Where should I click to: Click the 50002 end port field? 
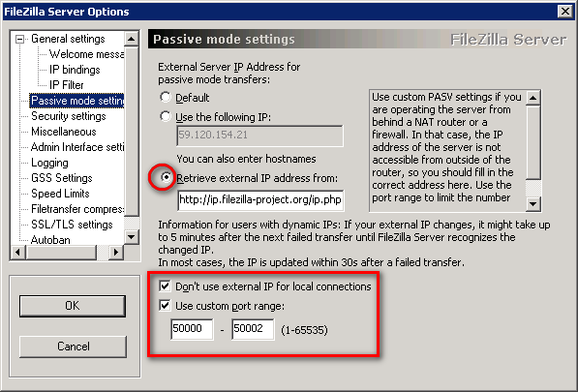pos(253,329)
